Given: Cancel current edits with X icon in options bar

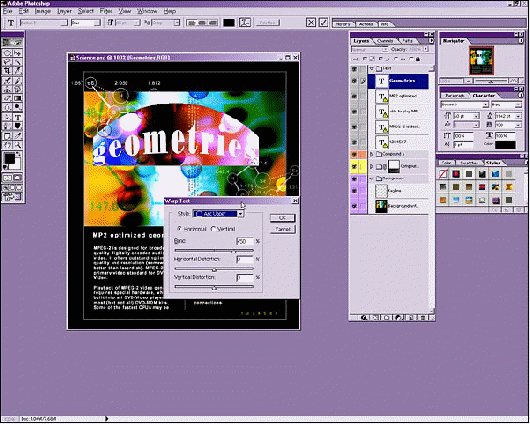Looking at the screenshot, I should coord(311,23).
